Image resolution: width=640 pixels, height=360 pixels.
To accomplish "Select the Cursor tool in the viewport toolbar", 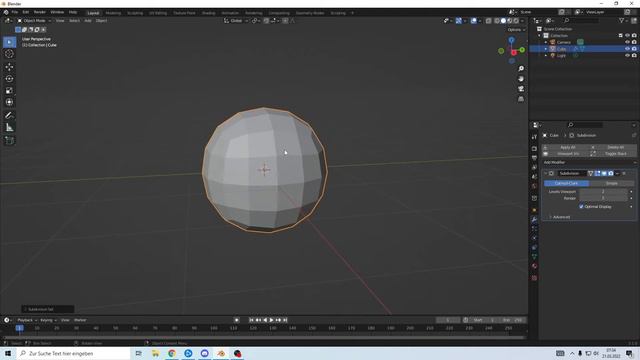I will 9,54.
